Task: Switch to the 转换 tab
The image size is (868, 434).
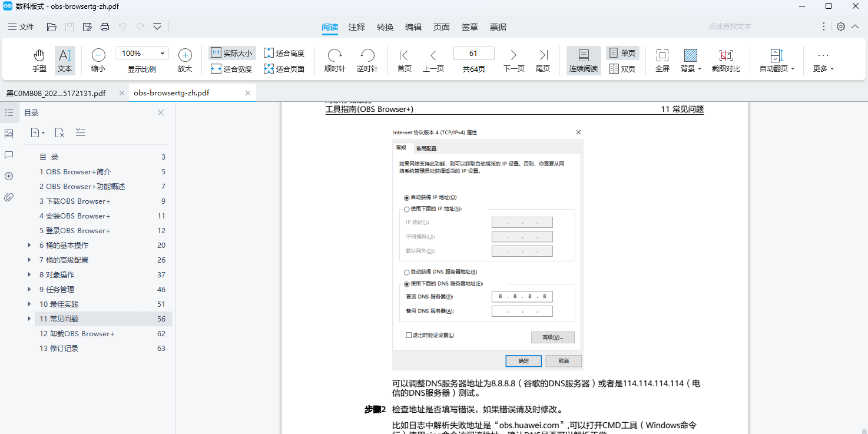Action: pyautogui.click(x=385, y=27)
